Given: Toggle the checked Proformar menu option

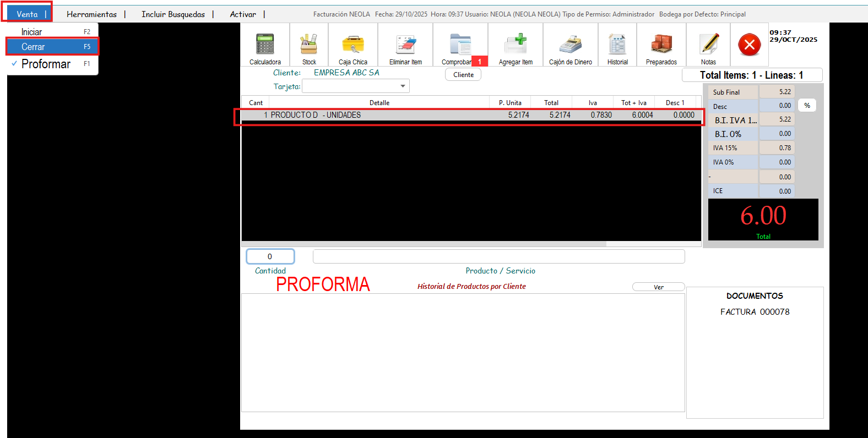Looking at the screenshot, I should tap(46, 64).
